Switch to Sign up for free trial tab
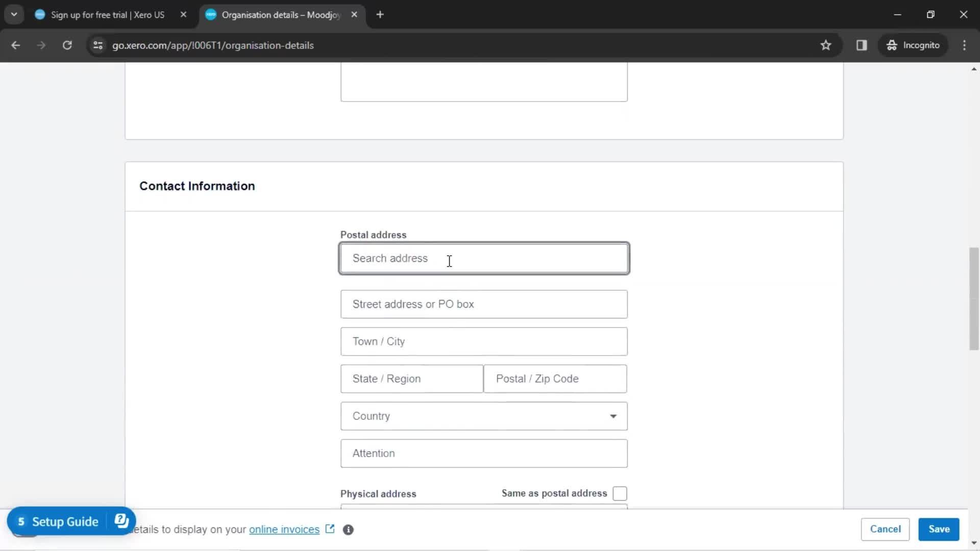Screen dimensions: 980x551 (107, 15)
